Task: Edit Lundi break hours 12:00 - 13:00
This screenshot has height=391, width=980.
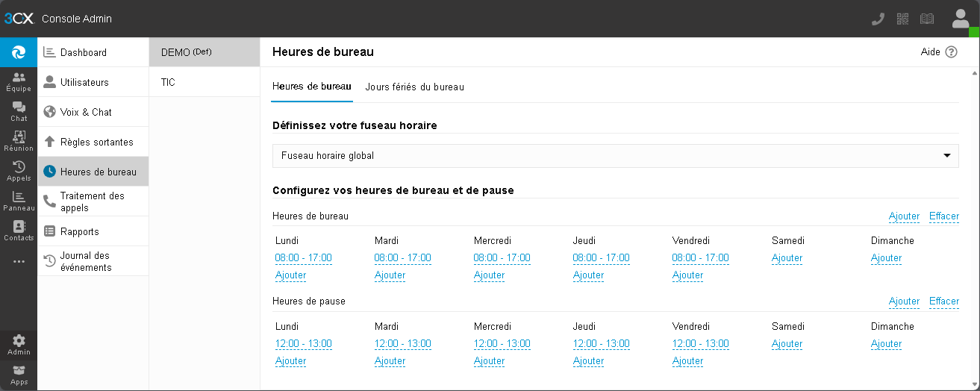Action: click(304, 344)
